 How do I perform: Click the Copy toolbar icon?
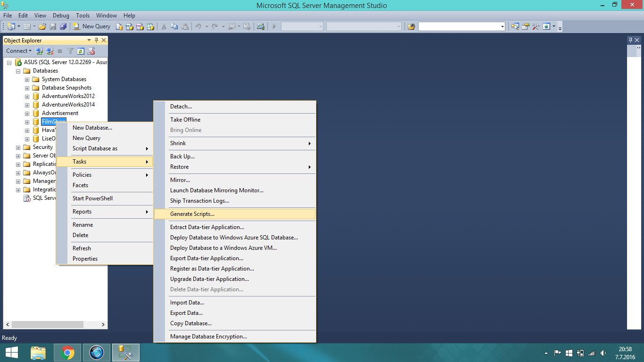coord(174,26)
